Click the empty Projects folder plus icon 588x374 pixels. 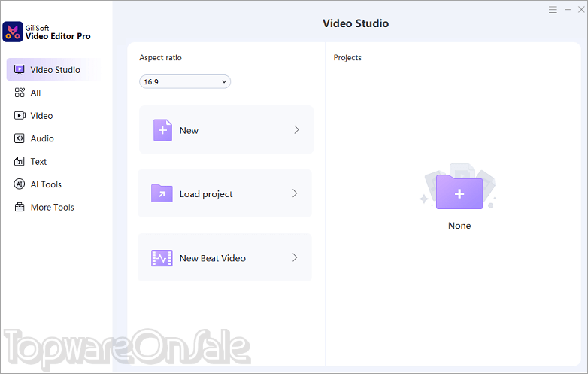click(459, 192)
